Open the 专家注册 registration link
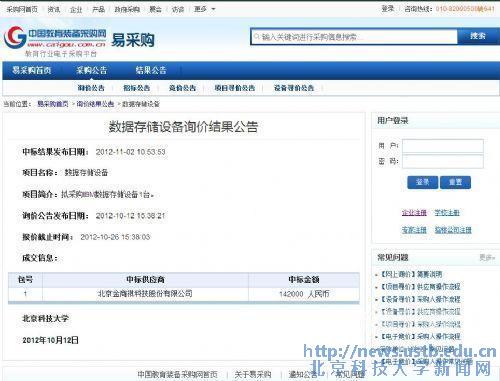This screenshot has height=381, width=500. pyautogui.click(x=414, y=230)
